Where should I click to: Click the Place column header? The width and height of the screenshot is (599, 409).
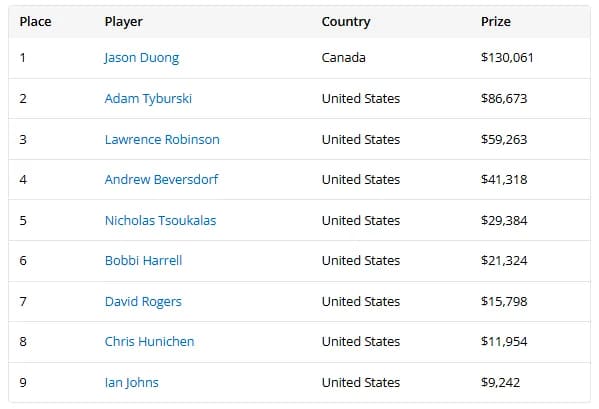pos(36,21)
